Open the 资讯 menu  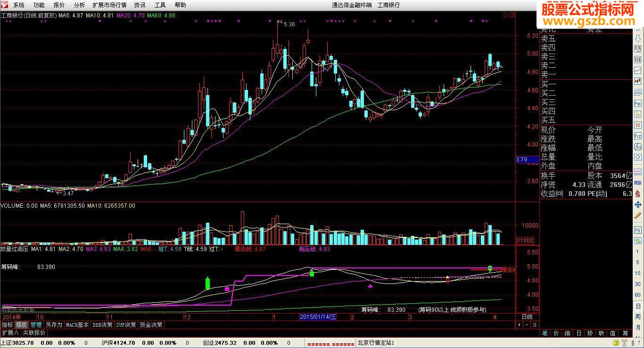coord(140,5)
